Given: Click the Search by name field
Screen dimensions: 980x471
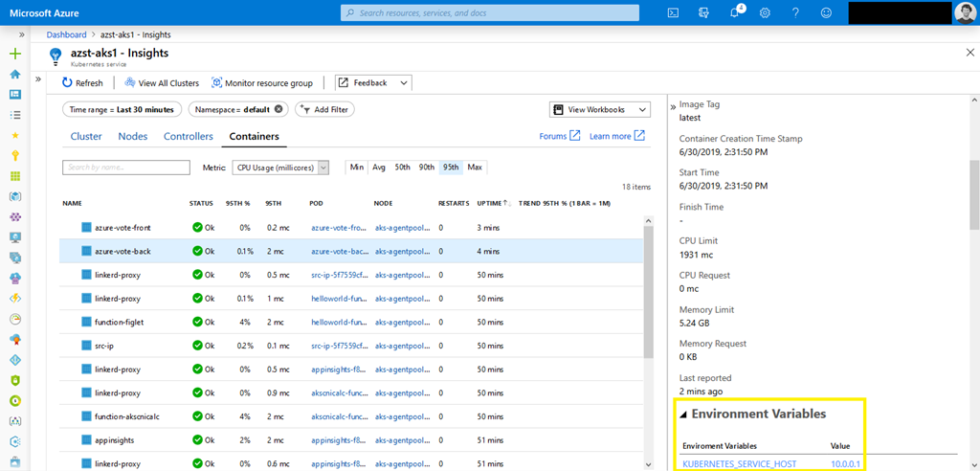Looking at the screenshot, I should click(x=126, y=167).
